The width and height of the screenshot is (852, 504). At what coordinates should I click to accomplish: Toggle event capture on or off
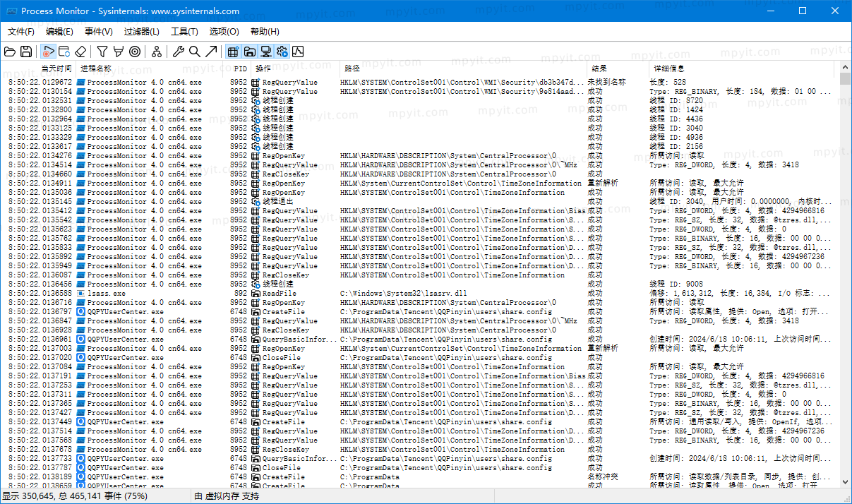point(48,52)
